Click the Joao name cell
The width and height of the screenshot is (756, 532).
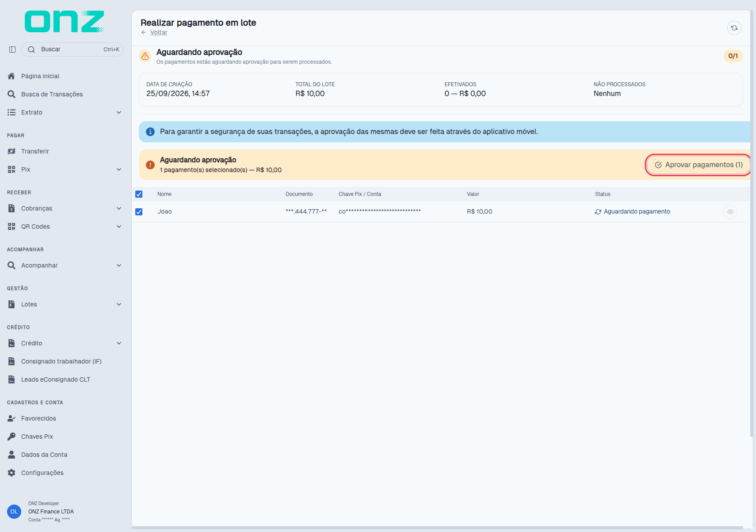[164, 212]
